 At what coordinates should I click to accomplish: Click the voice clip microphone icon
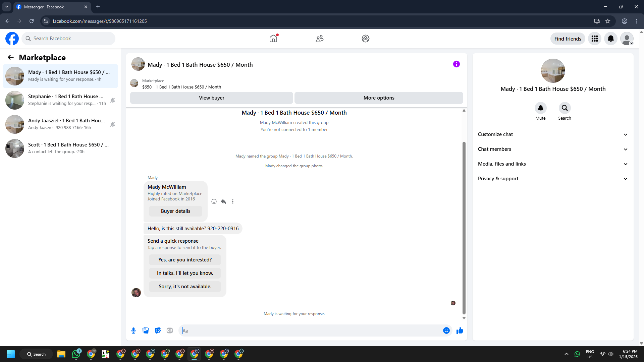click(133, 330)
